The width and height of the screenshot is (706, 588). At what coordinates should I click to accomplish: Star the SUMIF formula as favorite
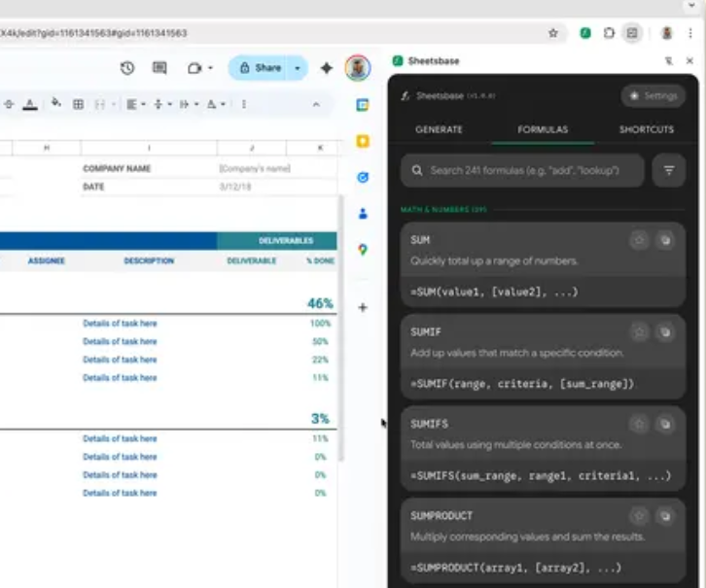(639, 331)
